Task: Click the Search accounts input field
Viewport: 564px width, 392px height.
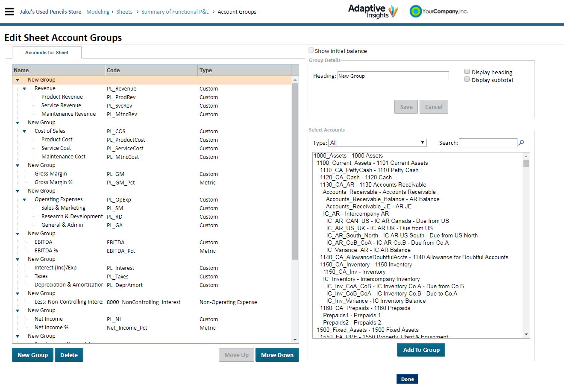Action: coord(488,143)
